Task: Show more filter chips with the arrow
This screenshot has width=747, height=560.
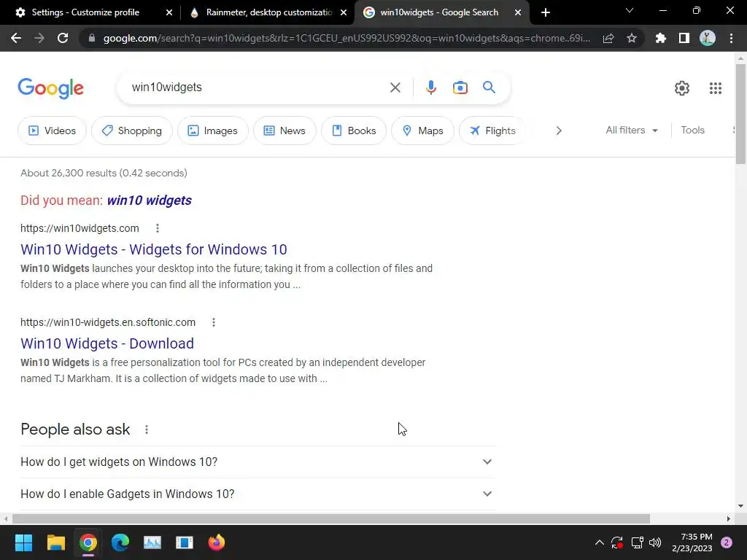Action: point(559,131)
